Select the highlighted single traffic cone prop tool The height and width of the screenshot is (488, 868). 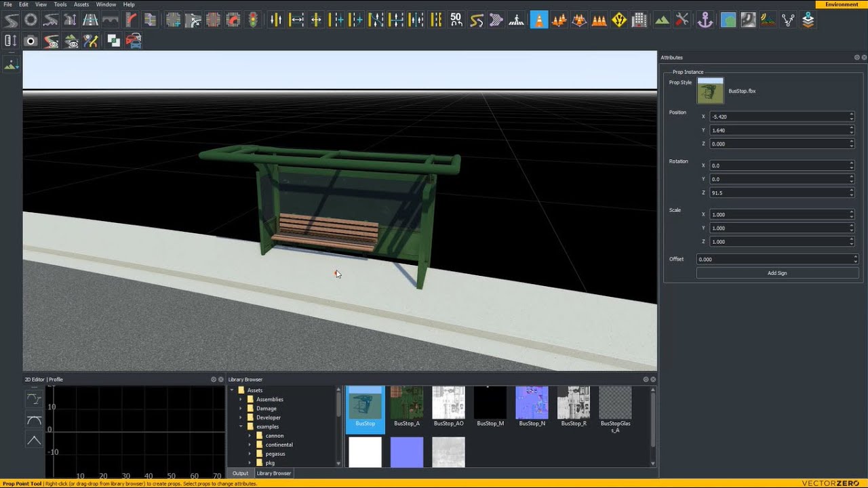539,20
